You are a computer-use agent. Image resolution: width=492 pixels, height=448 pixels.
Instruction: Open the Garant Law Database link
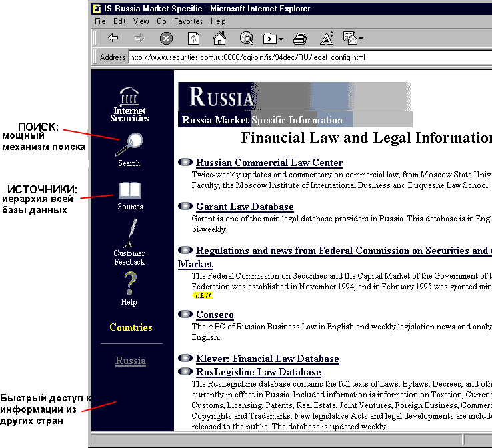click(x=245, y=207)
